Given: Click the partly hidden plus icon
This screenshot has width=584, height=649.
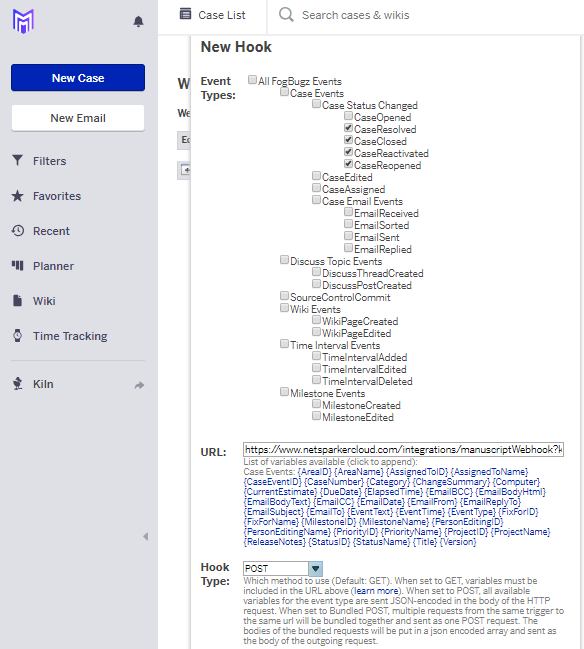Looking at the screenshot, I should pos(185,170).
